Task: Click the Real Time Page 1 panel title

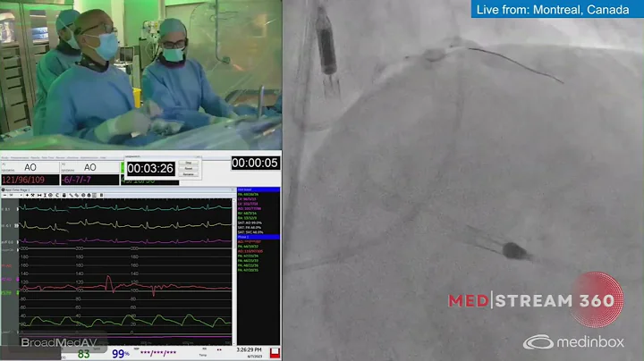Action: click(x=17, y=190)
